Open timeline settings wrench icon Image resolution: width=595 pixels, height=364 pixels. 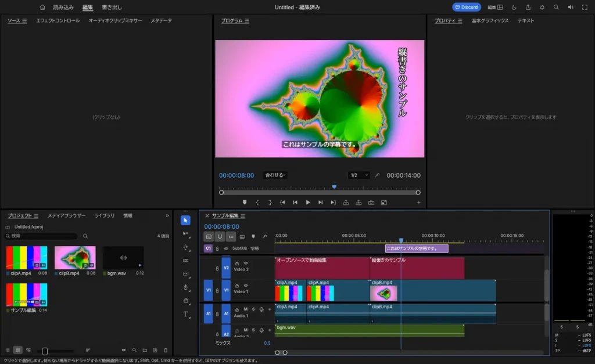point(264,237)
